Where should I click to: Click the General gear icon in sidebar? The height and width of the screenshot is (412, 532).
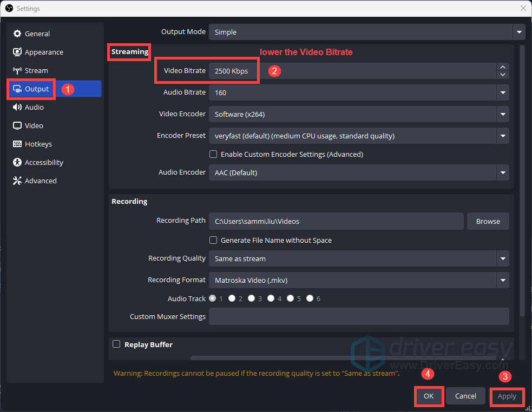pyautogui.click(x=17, y=34)
